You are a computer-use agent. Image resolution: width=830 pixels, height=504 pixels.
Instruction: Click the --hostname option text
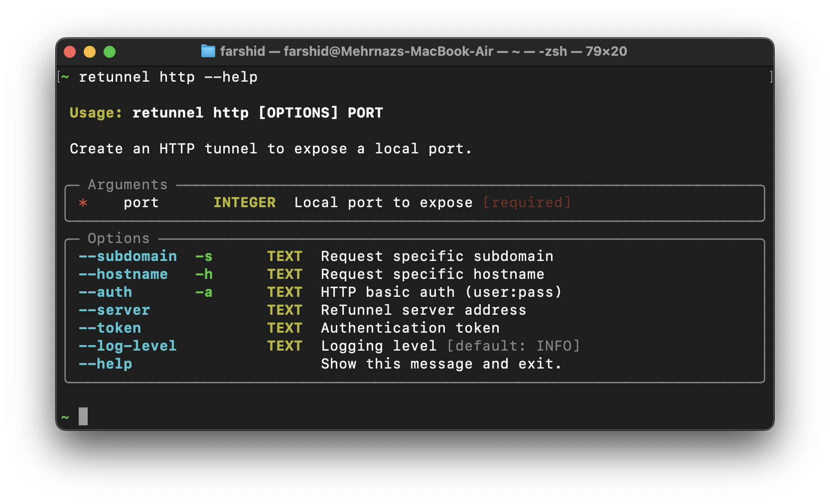(x=123, y=274)
